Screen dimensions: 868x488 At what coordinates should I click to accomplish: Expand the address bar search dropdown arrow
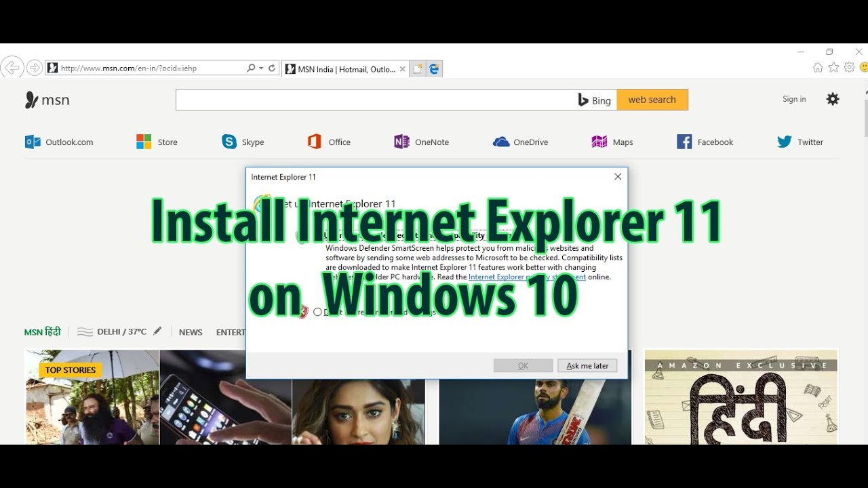click(261, 68)
